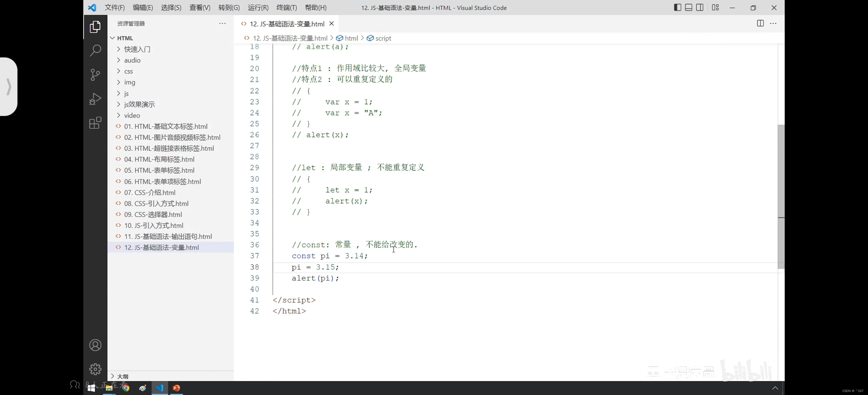Open the 编辑(E) menu
868x395 pixels.
click(143, 7)
